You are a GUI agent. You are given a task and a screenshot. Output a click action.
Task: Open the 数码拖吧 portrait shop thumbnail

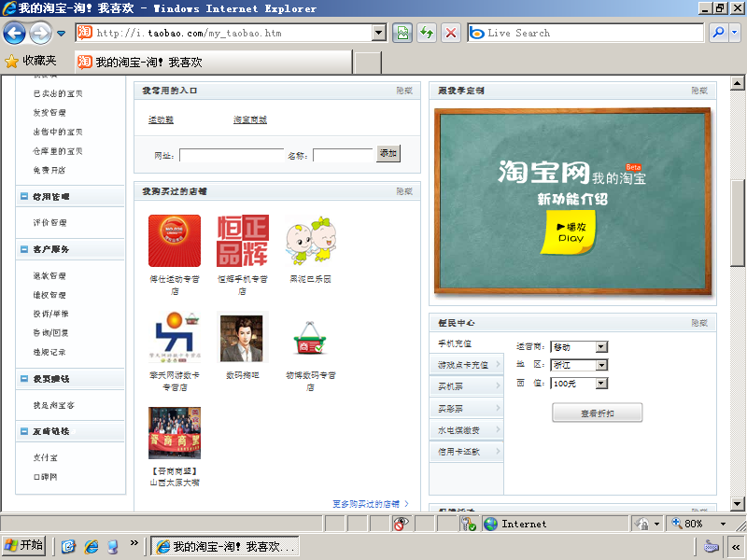click(243, 337)
